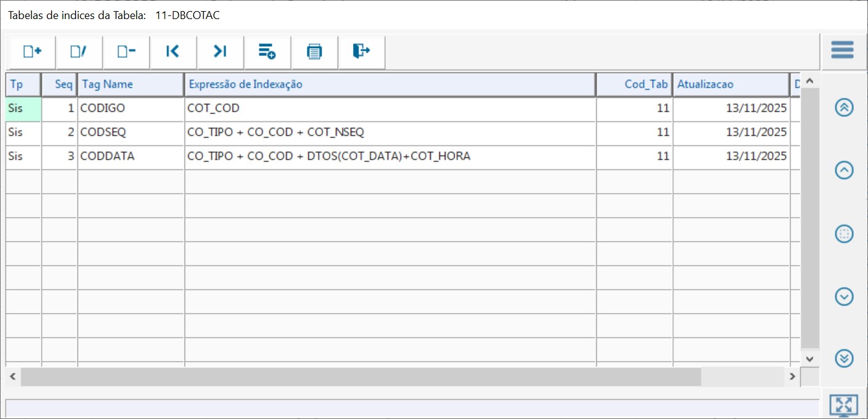This screenshot has width=868, height=419.
Task: Move up one row with up chevron
Action: [x=844, y=170]
